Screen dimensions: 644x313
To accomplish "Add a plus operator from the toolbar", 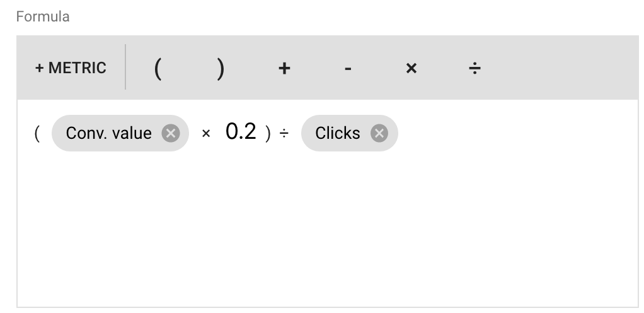I will pyautogui.click(x=284, y=68).
